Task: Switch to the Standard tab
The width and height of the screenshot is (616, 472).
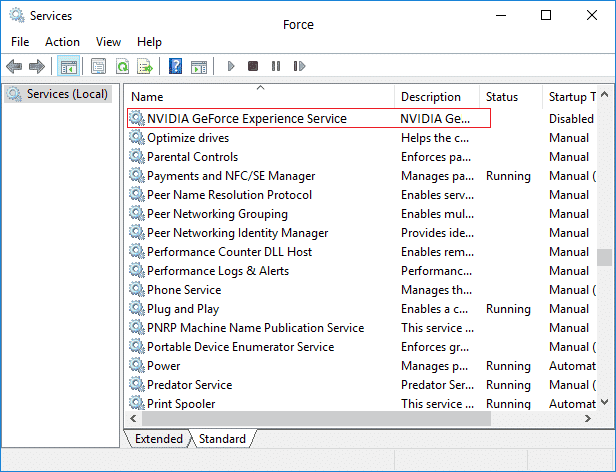Action: (222, 439)
